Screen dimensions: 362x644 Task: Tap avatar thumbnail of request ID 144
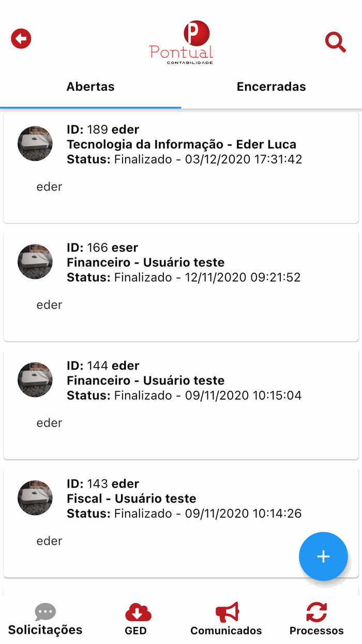tap(35, 379)
